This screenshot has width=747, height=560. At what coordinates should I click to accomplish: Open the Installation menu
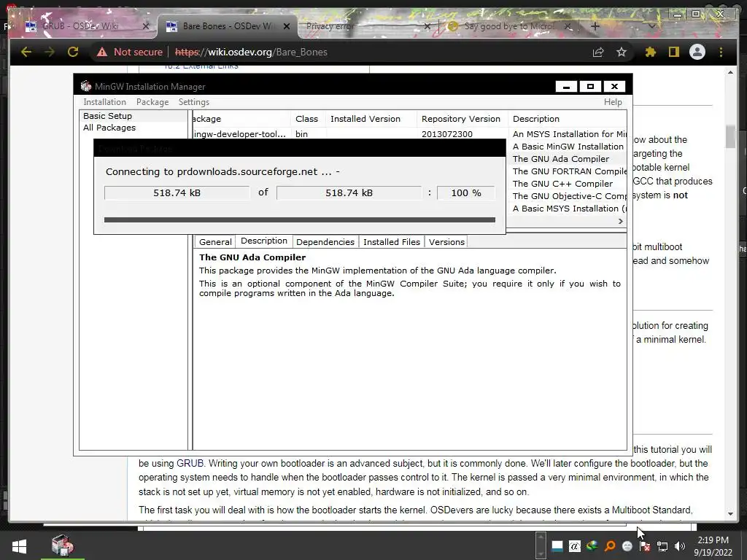[105, 102]
